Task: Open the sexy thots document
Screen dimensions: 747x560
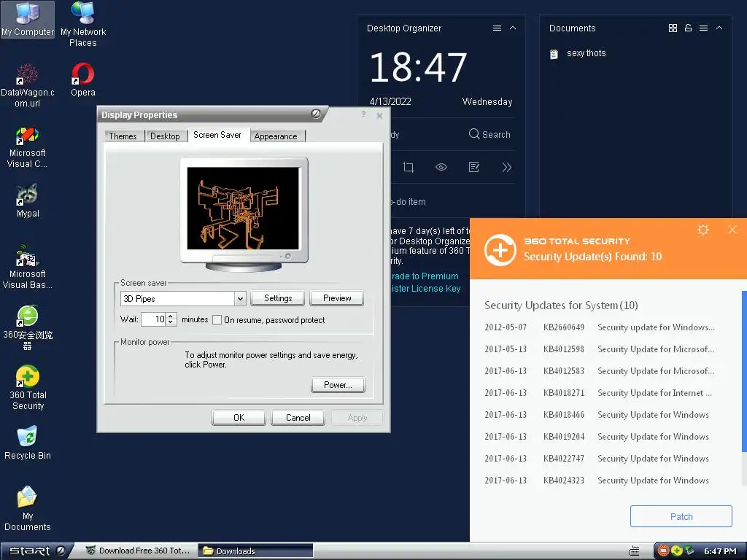Action: [x=578, y=53]
